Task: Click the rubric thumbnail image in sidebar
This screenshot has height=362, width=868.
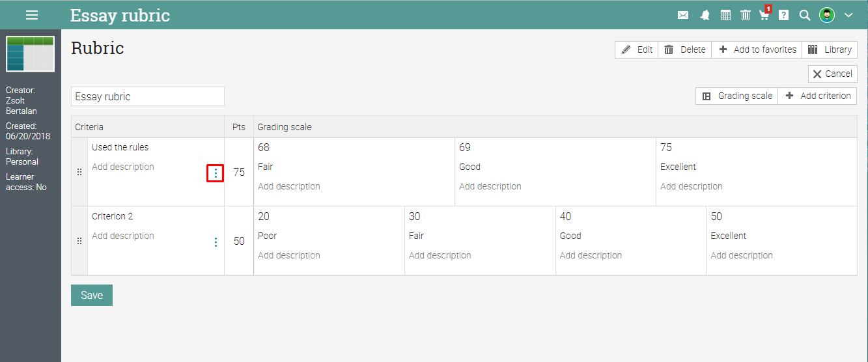Action: coord(30,54)
